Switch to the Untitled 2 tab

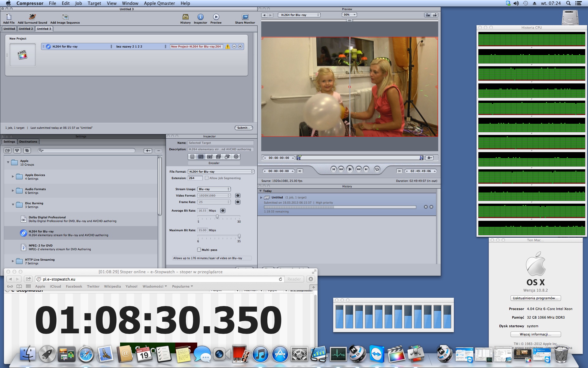(26, 29)
